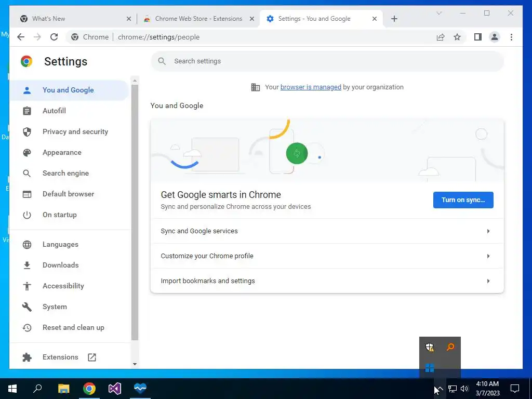Click the Appearance palette icon
This screenshot has width=532, height=399.
coord(27,152)
